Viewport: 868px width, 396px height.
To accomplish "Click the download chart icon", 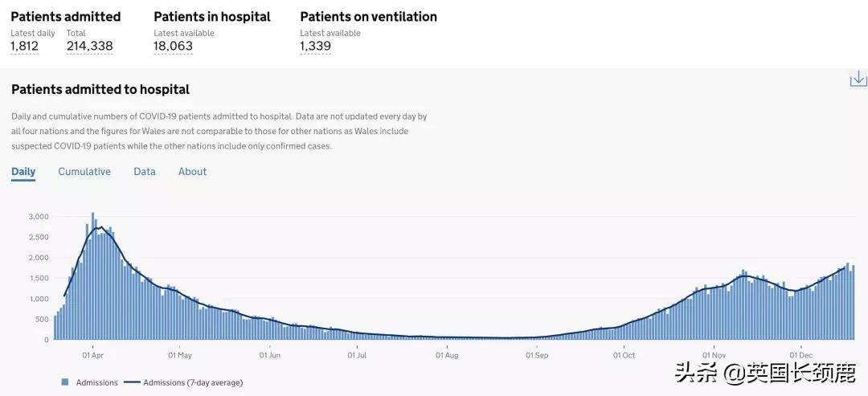I will (858, 79).
